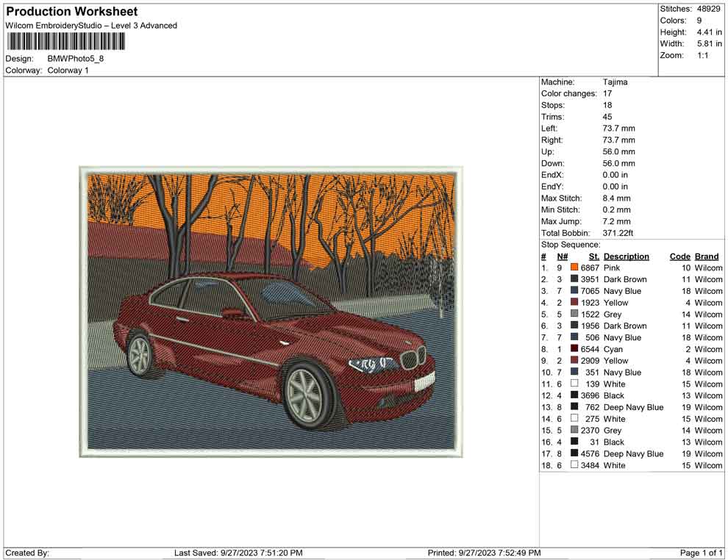Click the swatch for 4576 Deep Navy Blue
The width and height of the screenshot is (728, 560).
574,453
